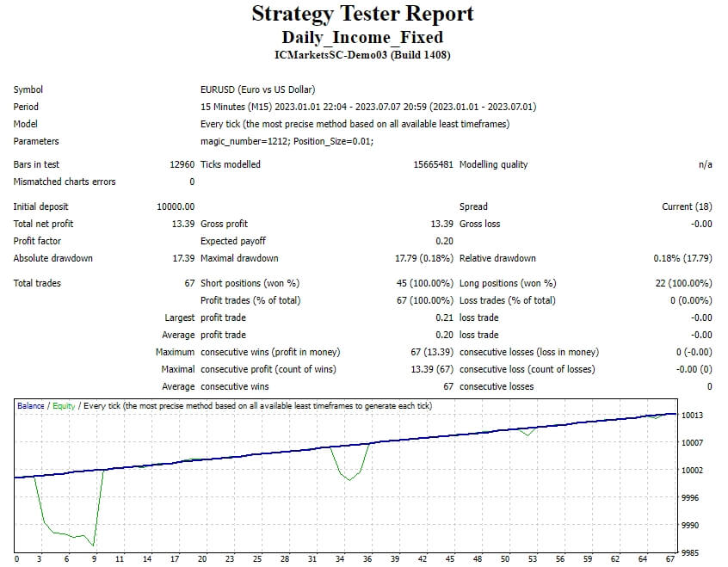
Task: Click the Bars in test value 12960
Action: [x=182, y=164]
